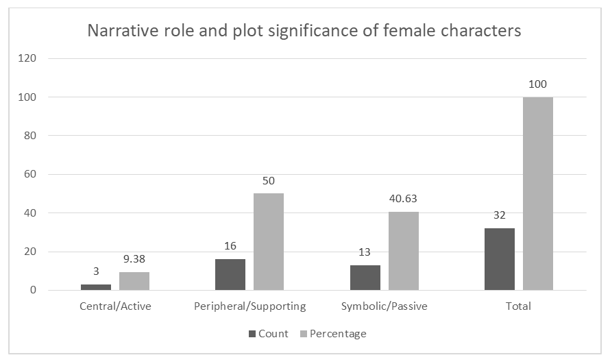Select the Symbolic/Passive Count bar
Viewport: 610px width, 364px height.
click(x=365, y=278)
